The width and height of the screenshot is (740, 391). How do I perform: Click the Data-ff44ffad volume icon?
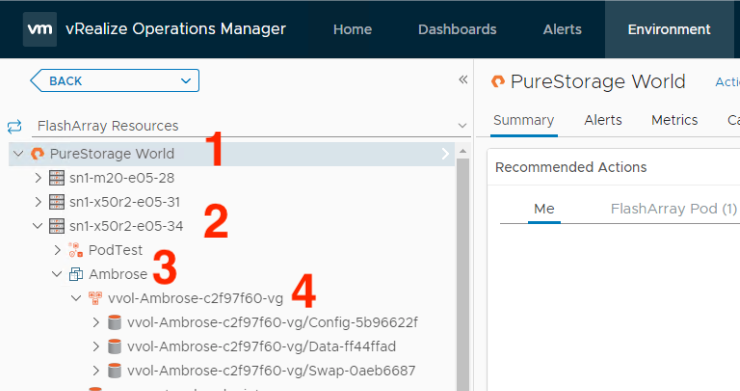[x=115, y=347]
